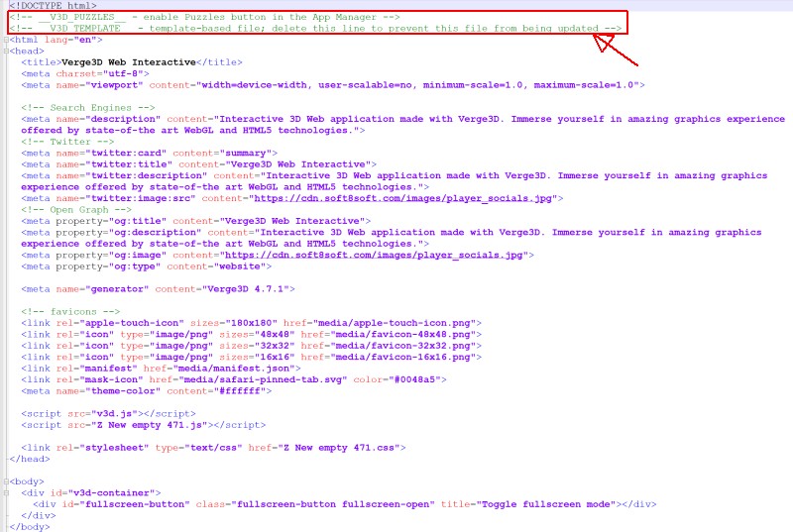Click the __V3D_TEMPLATE__ comment line
The image size is (793, 532).
(x=315, y=29)
